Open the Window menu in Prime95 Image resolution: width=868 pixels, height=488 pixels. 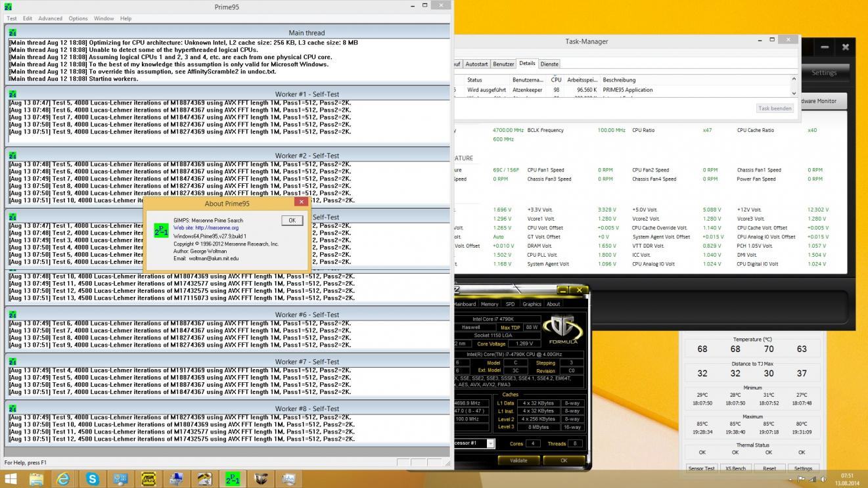104,18
